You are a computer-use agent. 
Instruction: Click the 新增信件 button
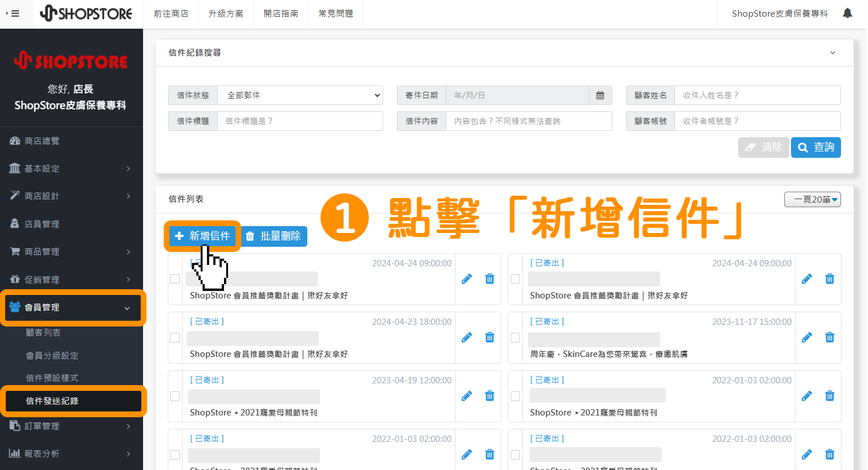coord(202,236)
